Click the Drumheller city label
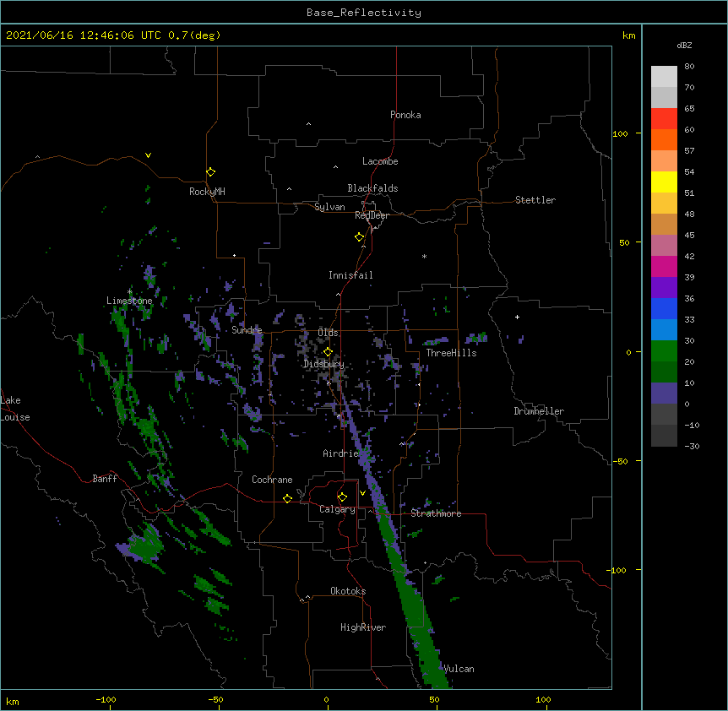 tap(539, 411)
